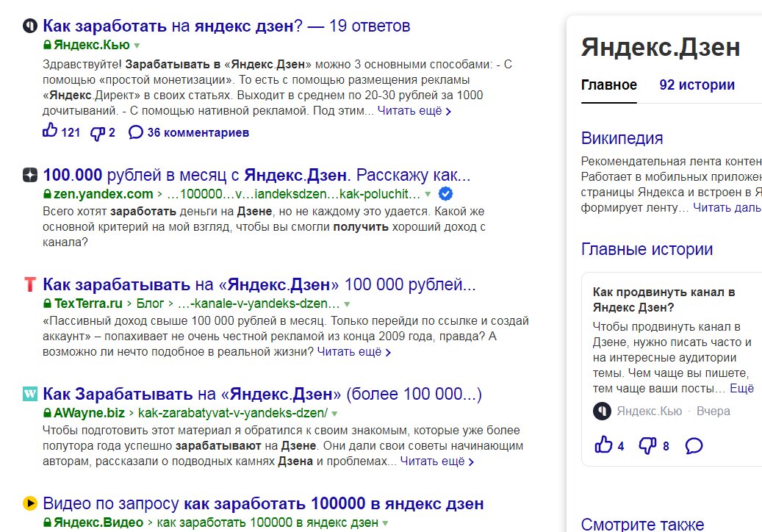Click the Вчера date in the story card
Viewport: 762px width, 532px height.
click(714, 411)
